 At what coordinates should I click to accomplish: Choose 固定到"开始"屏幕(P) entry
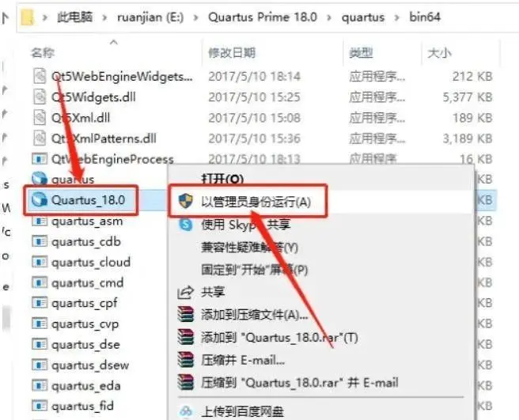pyautogui.click(x=254, y=270)
